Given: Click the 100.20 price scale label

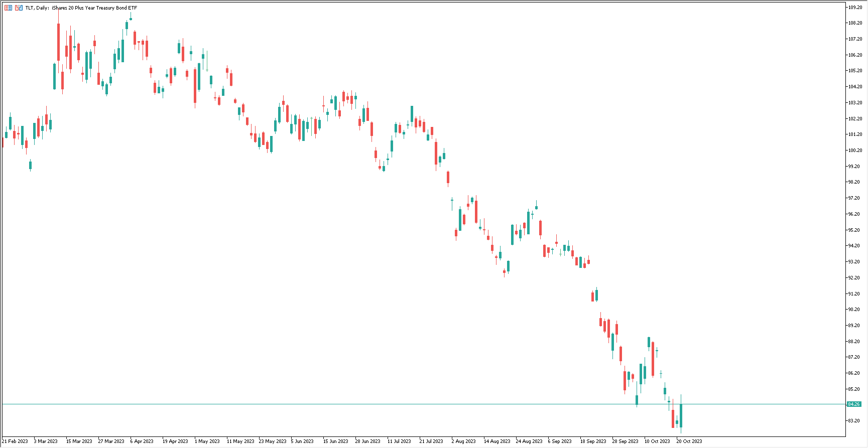Looking at the screenshot, I should [854, 151].
